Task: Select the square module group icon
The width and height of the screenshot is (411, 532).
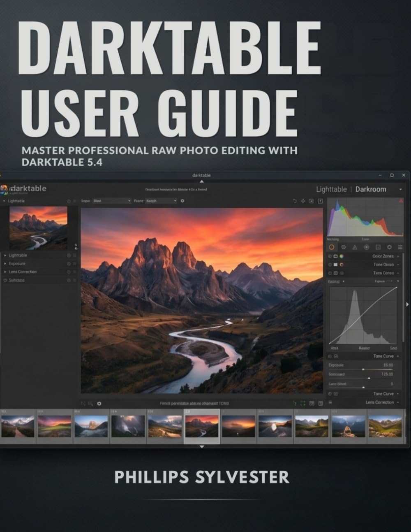Action: [x=378, y=247]
